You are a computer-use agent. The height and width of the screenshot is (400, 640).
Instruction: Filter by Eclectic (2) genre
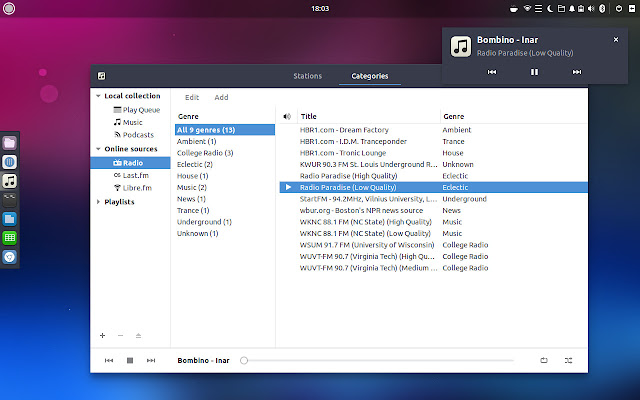[x=195, y=164]
